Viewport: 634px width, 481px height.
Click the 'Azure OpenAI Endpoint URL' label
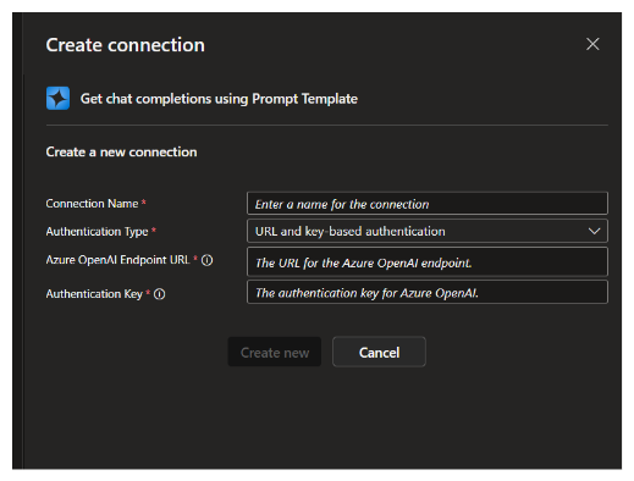click(x=118, y=260)
